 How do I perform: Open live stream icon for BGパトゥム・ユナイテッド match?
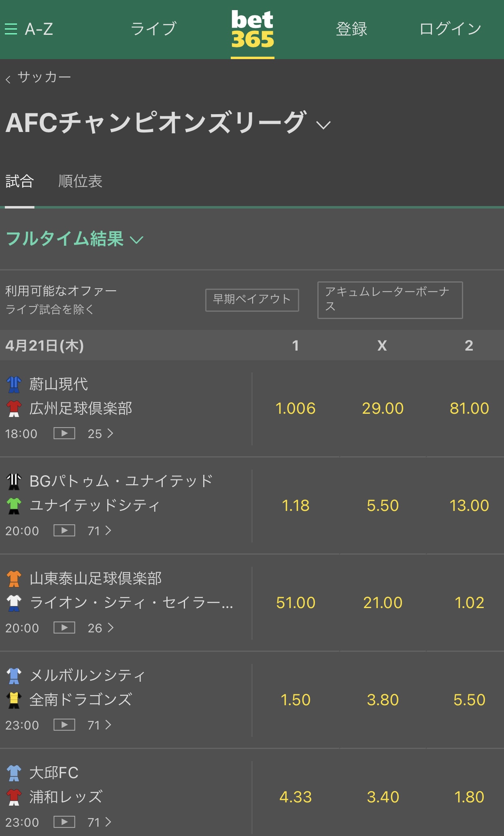pos(64,530)
